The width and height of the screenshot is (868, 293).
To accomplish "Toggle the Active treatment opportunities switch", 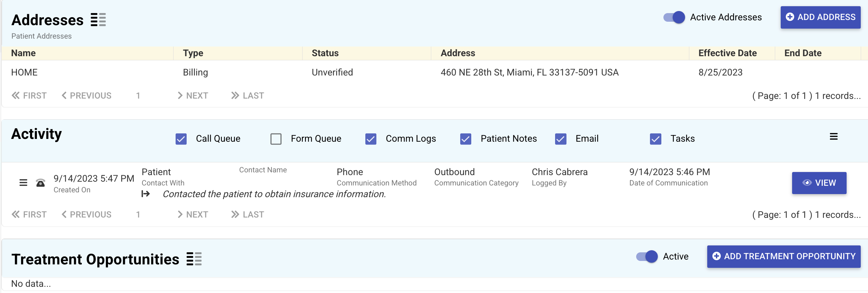I will (x=647, y=256).
